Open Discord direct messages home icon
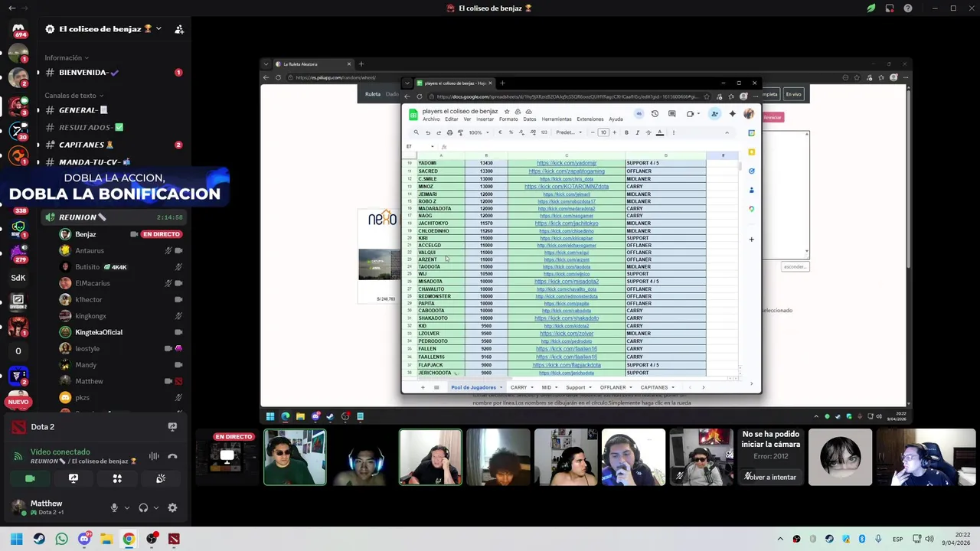Image resolution: width=980 pixels, height=551 pixels. click(18, 30)
